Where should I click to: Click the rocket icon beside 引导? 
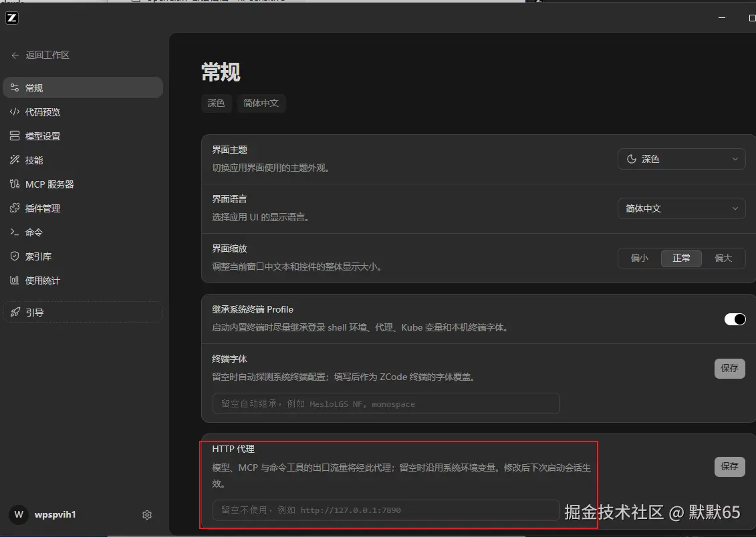15,312
